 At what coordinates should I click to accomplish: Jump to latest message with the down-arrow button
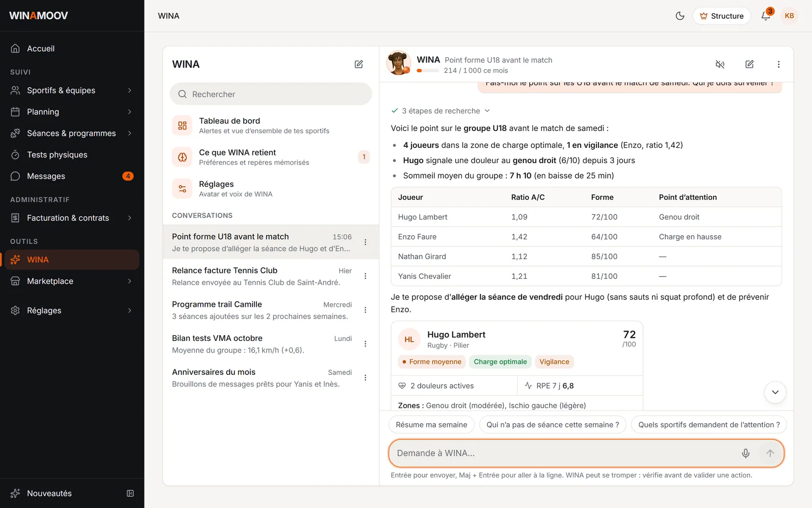pyautogui.click(x=775, y=392)
